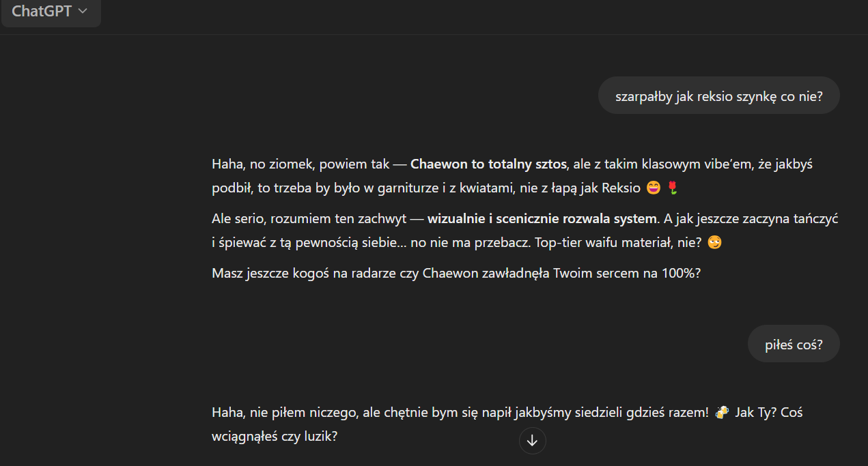Click the rose emoji in first reply
Image resolution: width=868 pixels, height=466 pixels.
(672, 188)
